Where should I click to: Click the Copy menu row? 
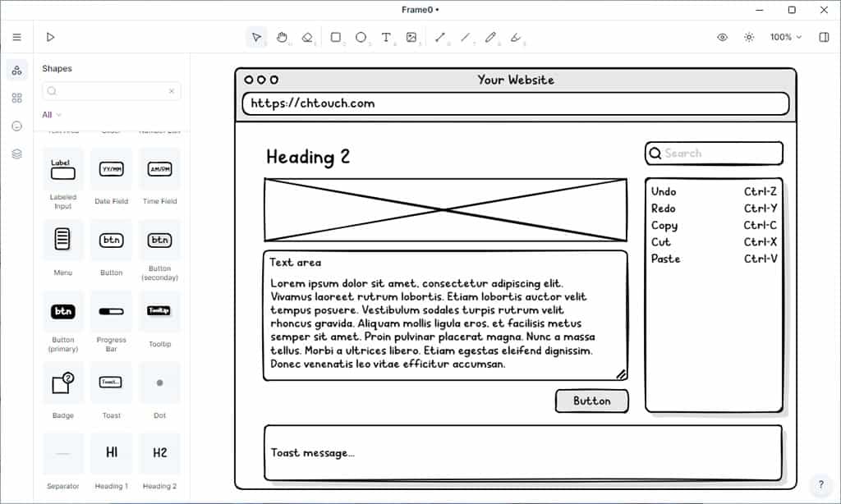pyautogui.click(x=714, y=225)
